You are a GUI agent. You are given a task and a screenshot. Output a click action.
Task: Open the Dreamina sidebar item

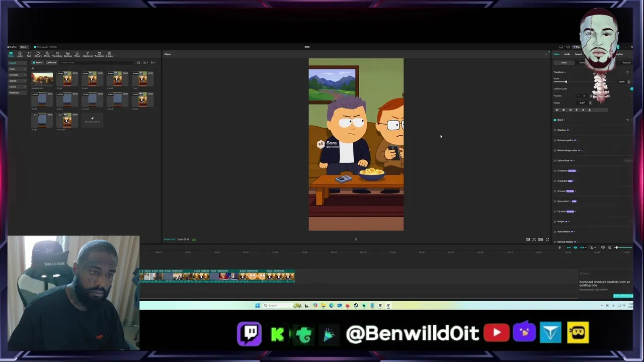pyautogui.click(x=18, y=93)
